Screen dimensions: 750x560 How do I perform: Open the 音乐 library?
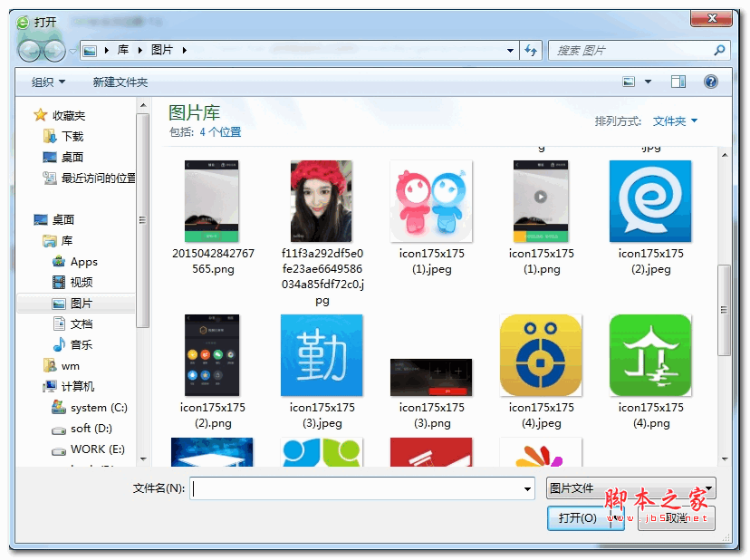coord(72,344)
